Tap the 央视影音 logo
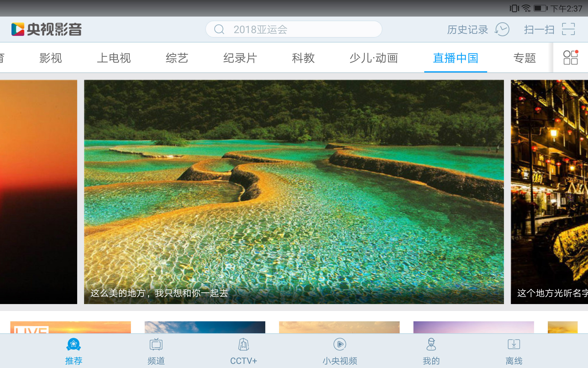Viewport: 588px width, 368px height. point(46,29)
